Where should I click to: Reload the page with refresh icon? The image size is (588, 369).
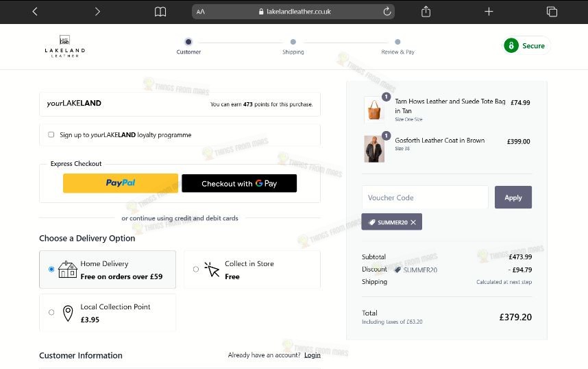coord(387,12)
